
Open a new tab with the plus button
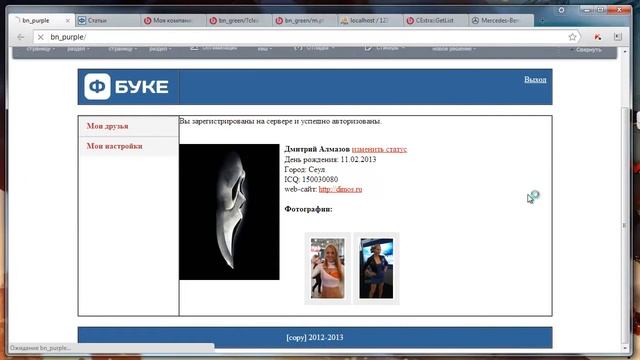542,20
